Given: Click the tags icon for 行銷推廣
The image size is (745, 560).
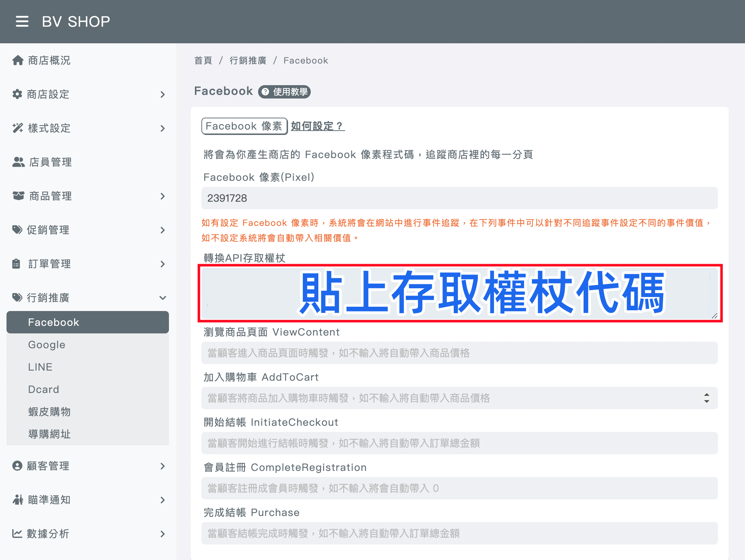Looking at the screenshot, I should point(17,298).
